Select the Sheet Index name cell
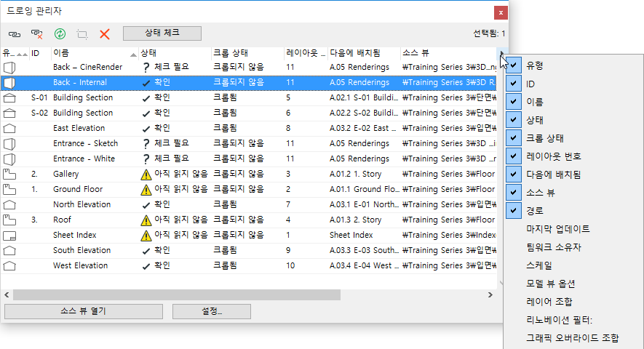The width and height of the screenshot is (644, 349). point(75,236)
